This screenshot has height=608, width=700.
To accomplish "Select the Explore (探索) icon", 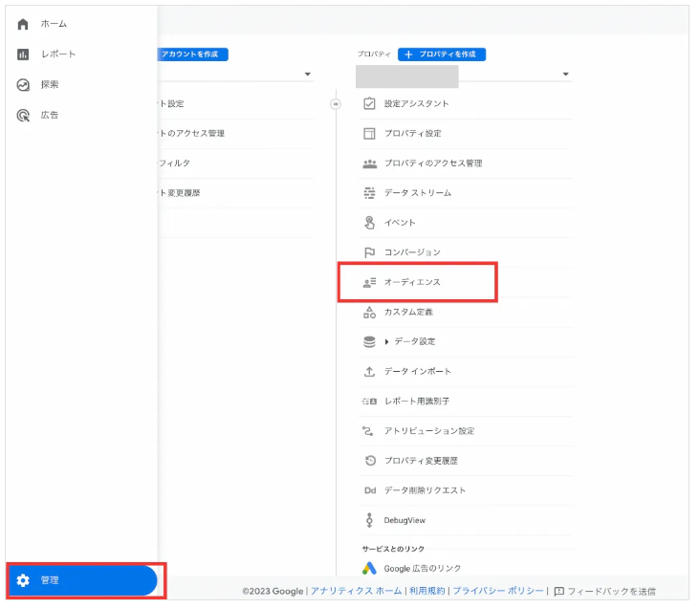I will pyautogui.click(x=23, y=85).
